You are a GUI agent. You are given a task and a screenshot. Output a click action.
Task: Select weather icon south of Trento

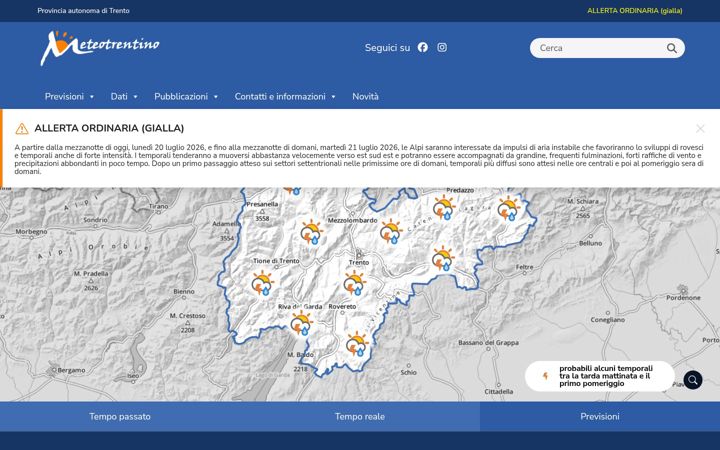[x=355, y=283]
